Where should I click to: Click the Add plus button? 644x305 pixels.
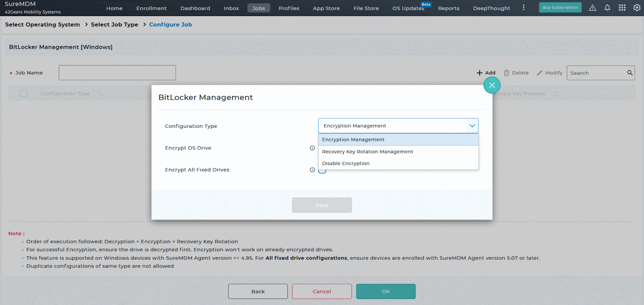(486, 73)
